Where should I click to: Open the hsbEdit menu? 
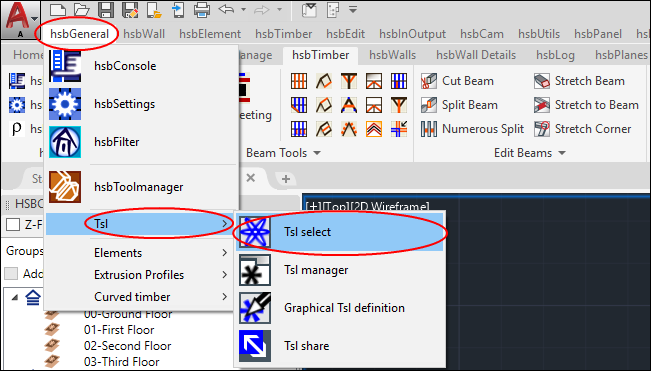(x=345, y=34)
